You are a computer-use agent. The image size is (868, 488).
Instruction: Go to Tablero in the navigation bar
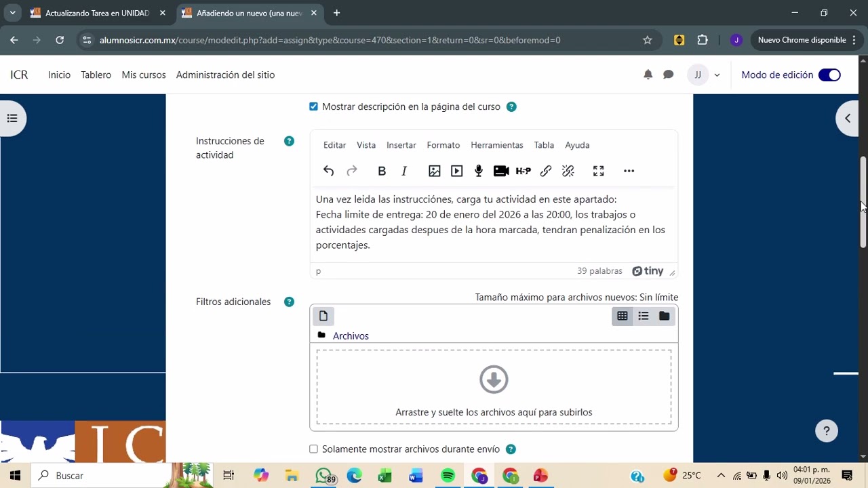point(96,75)
